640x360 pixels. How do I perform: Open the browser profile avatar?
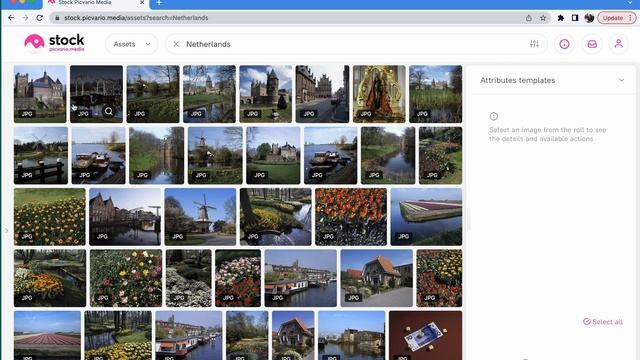(x=589, y=18)
